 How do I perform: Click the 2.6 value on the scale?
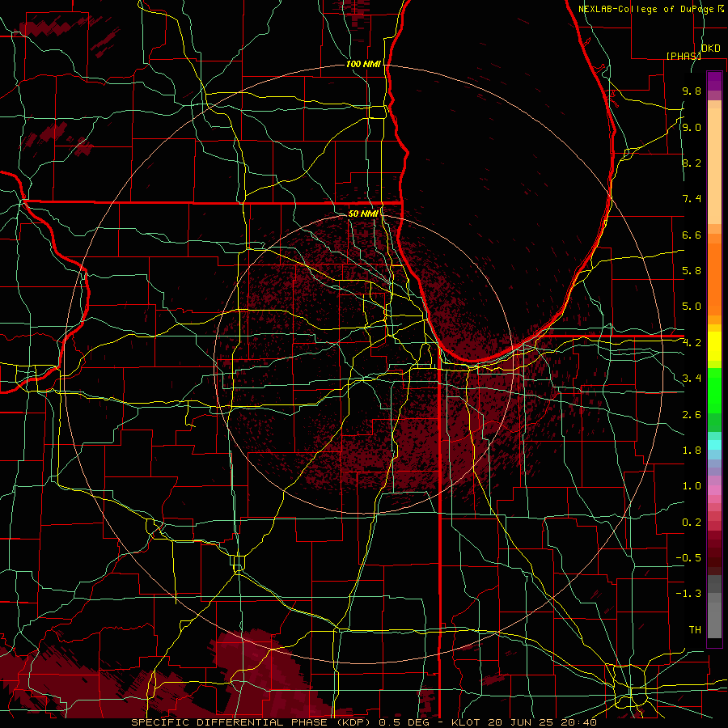pyautogui.click(x=692, y=415)
